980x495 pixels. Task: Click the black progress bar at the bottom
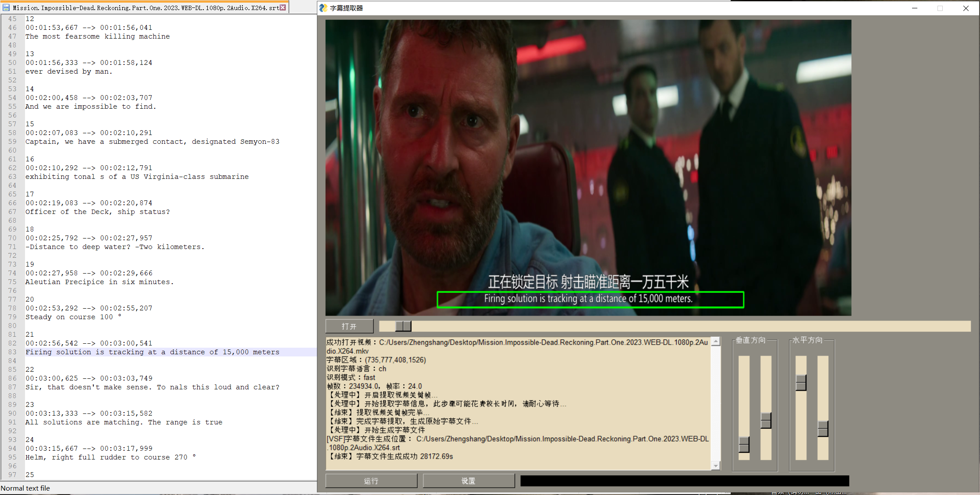tap(685, 481)
